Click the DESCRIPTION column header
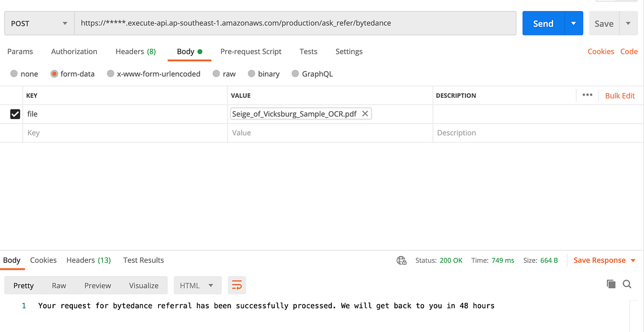This screenshot has width=644, height=332. pyautogui.click(x=456, y=96)
